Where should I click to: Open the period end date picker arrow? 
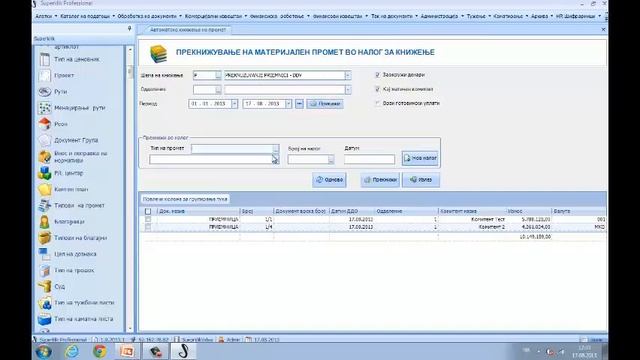[289, 104]
